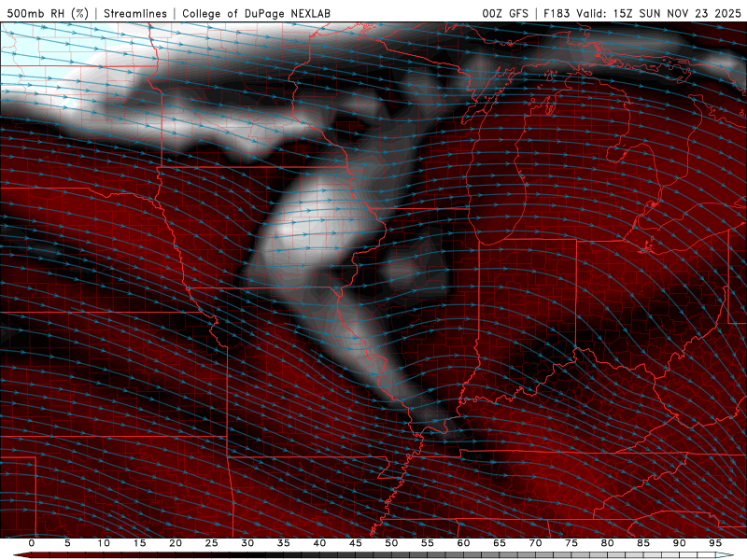Click the "0" label on the RH scale
Screen dimensions: 747x560
[32, 543]
